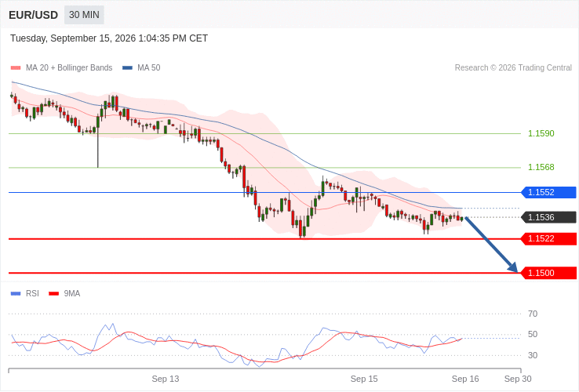579x392 pixels.
Task: Select the 1.1536 current price tag
Action: 548,217
